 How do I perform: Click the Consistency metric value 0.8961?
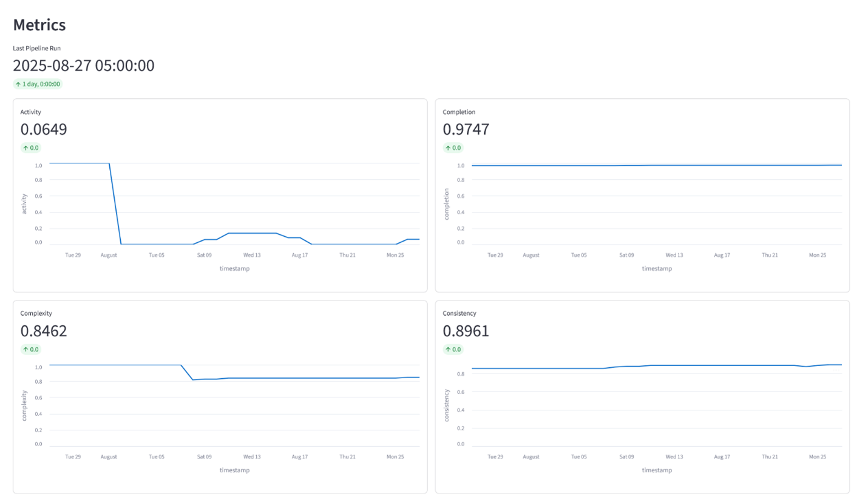pyautogui.click(x=466, y=331)
